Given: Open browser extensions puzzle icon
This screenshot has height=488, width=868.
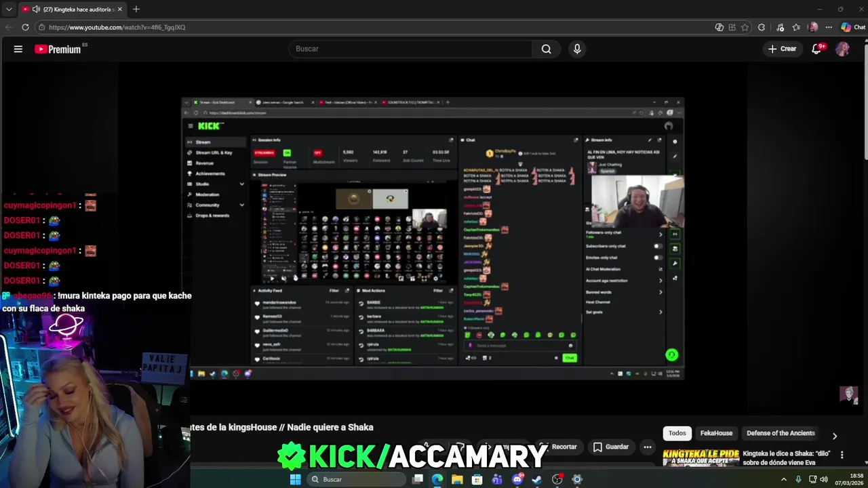Looking at the screenshot, I should 762,27.
